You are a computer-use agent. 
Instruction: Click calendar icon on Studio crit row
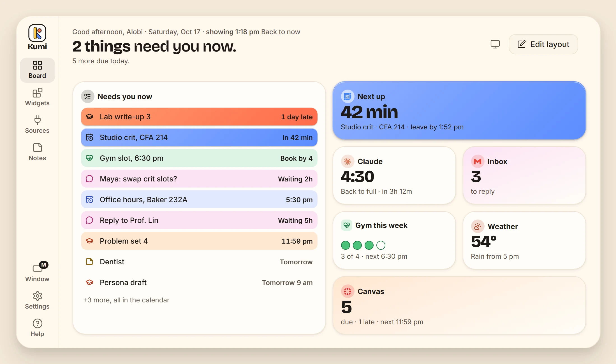89,137
